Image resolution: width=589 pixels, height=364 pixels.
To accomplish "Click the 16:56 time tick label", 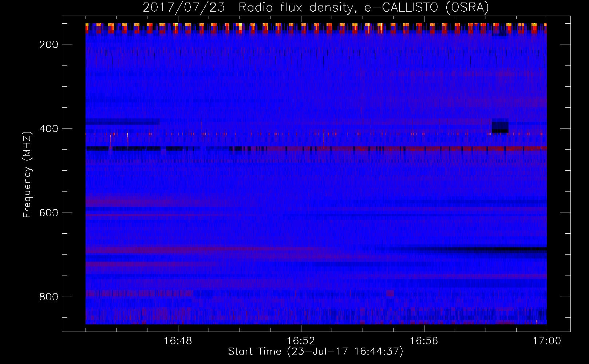I will [424, 341].
